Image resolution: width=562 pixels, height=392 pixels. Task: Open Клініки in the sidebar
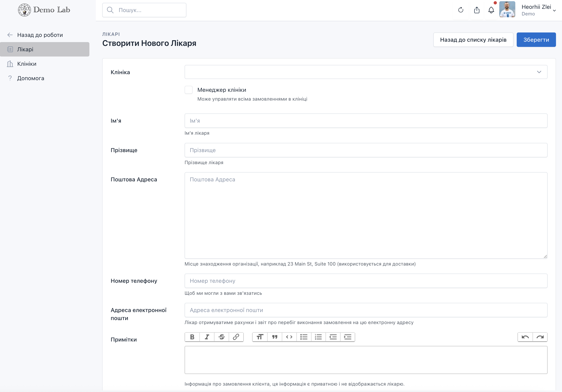(27, 64)
